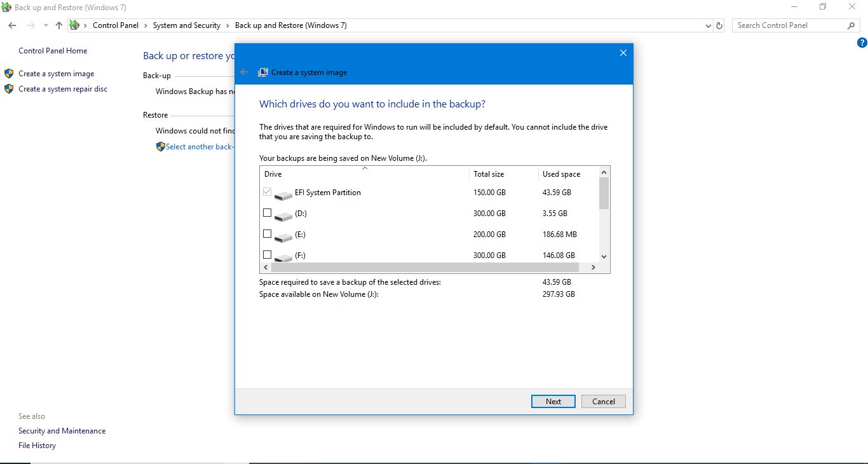Minimize the Back up and Restore window

tap(794, 7)
